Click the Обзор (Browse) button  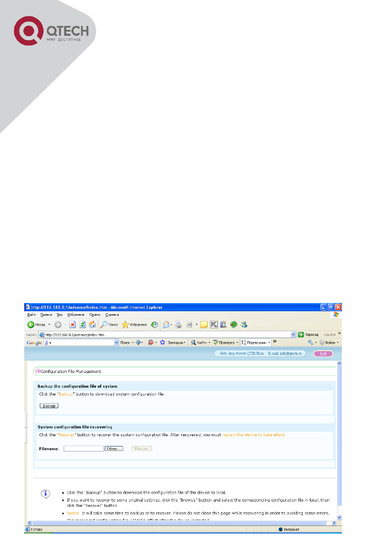114,449
